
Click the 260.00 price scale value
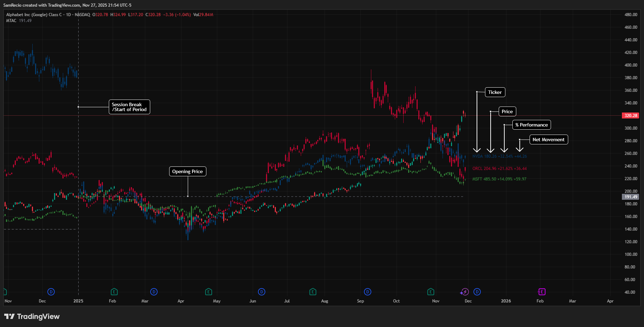coord(631,154)
